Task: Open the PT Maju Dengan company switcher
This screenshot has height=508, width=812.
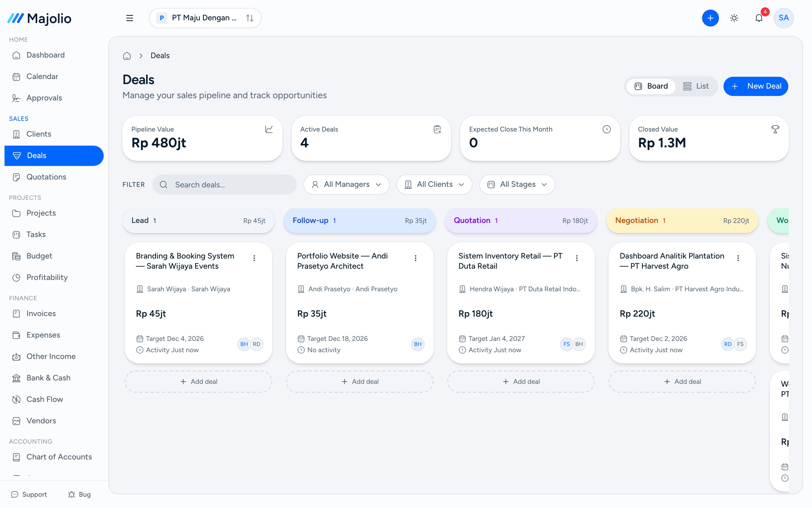Action: pos(205,18)
